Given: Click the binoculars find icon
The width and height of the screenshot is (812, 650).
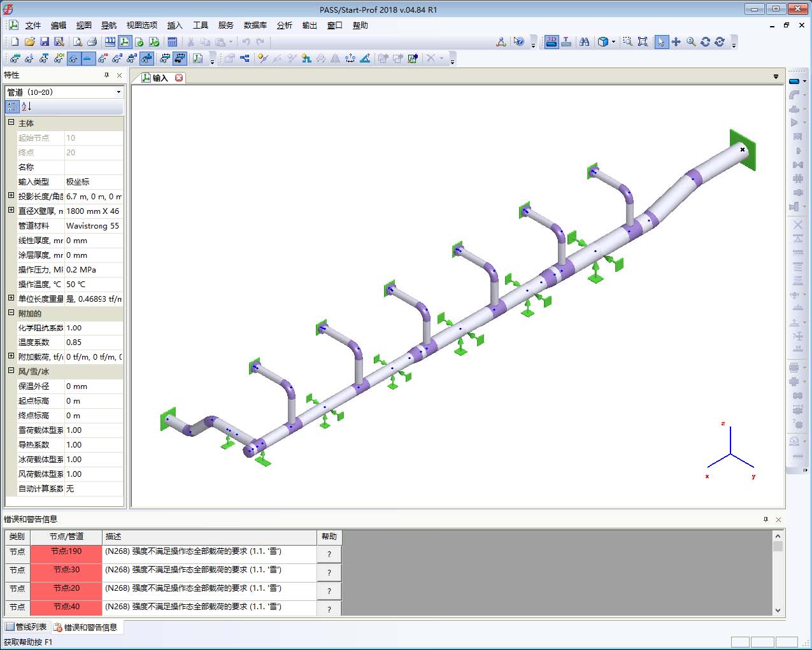Looking at the screenshot, I should pyautogui.click(x=584, y=42).
